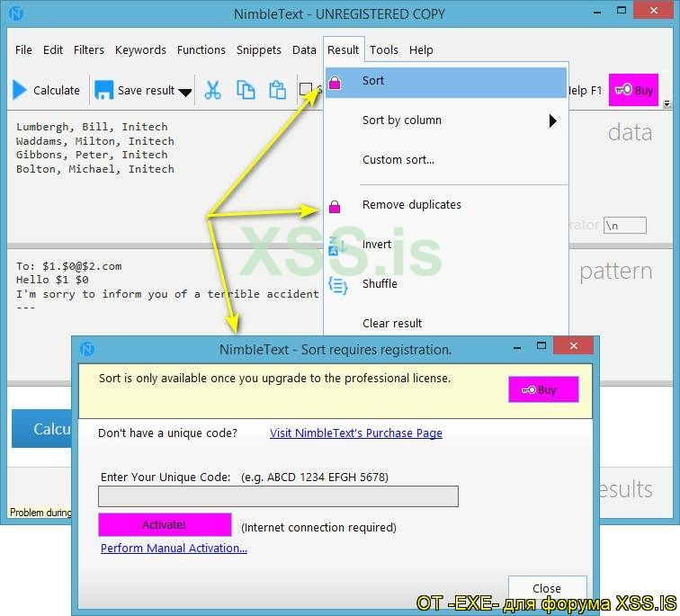Click the Enter Your Unique Code field
The image size is (680, 616).
point(278,496)
